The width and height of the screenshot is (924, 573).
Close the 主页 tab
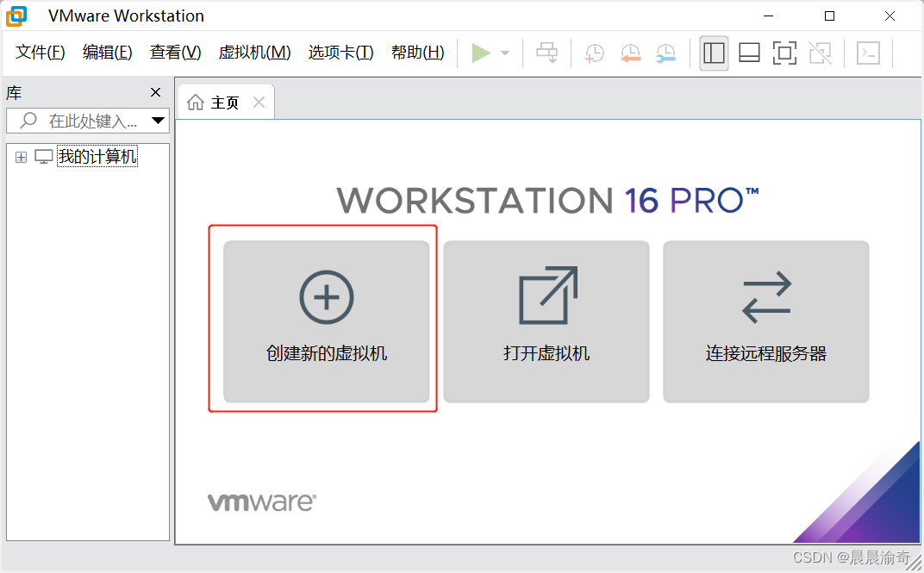click(x=259, y=102)
